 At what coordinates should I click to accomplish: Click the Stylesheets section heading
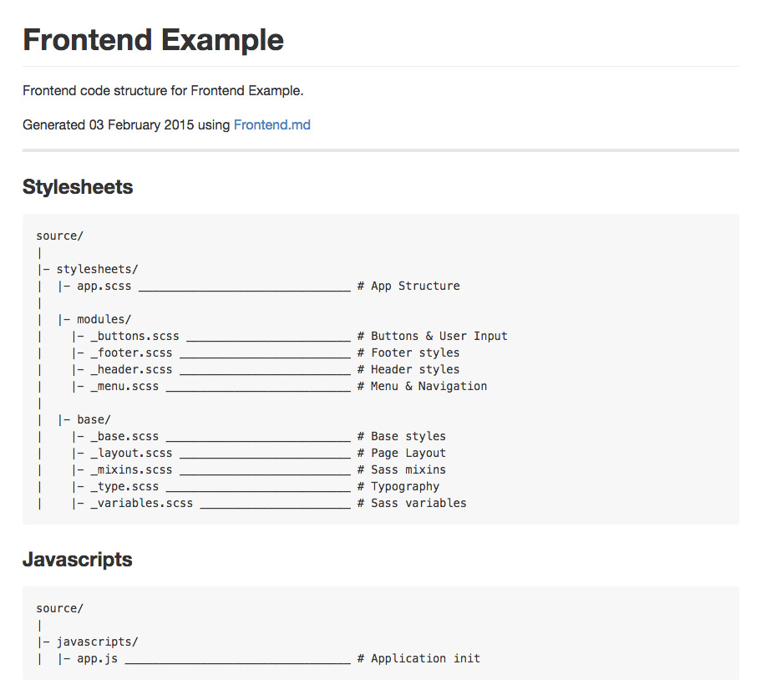point(78,187)
